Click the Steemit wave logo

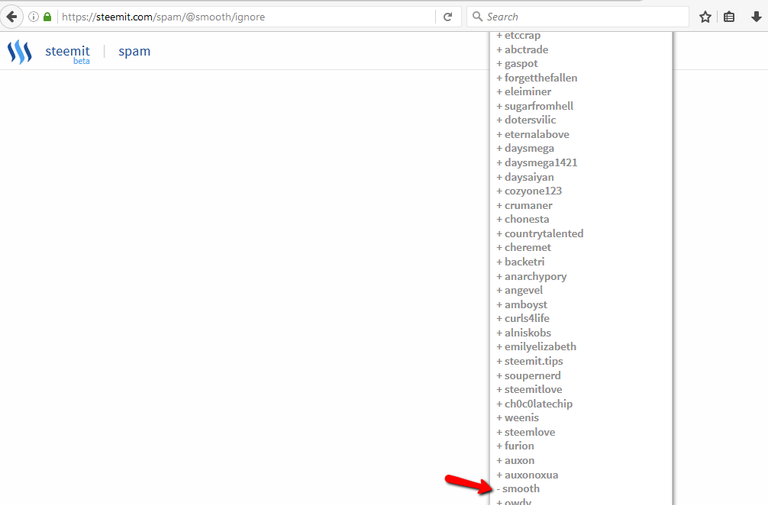20,52
